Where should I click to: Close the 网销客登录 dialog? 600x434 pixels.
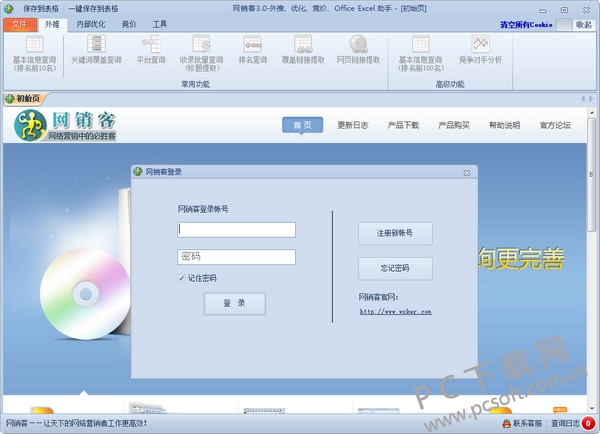click(x=466, y=173)
